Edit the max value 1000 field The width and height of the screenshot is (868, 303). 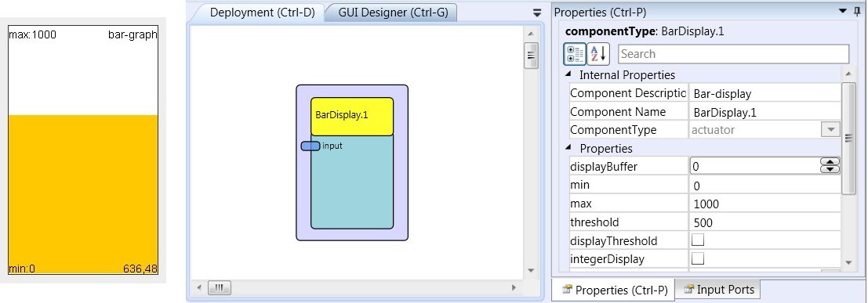(765, 204)
